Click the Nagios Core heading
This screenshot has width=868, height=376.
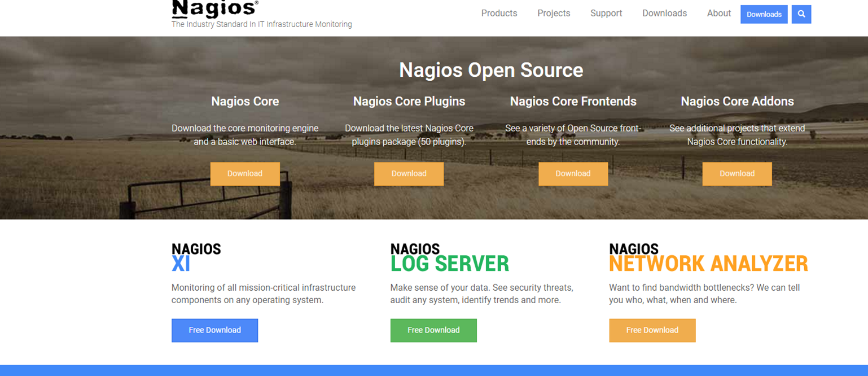(x=245, y=102)
